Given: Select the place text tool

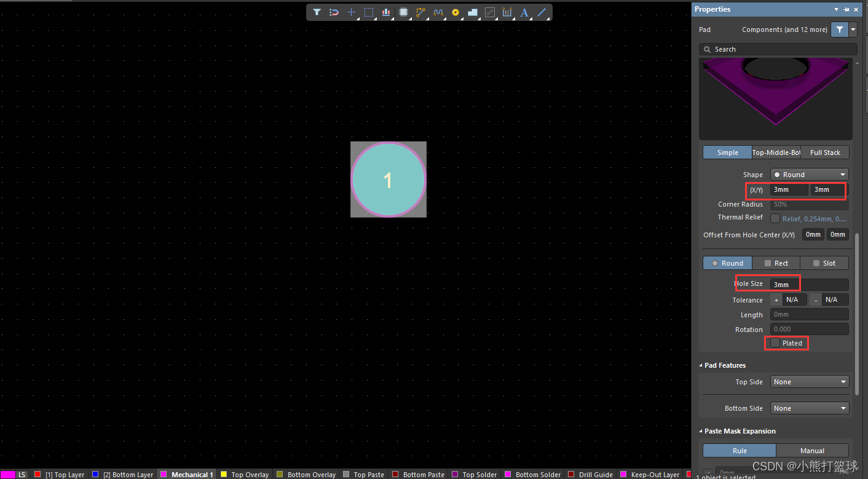Looking at the screenshot, I should coord(524,12).
